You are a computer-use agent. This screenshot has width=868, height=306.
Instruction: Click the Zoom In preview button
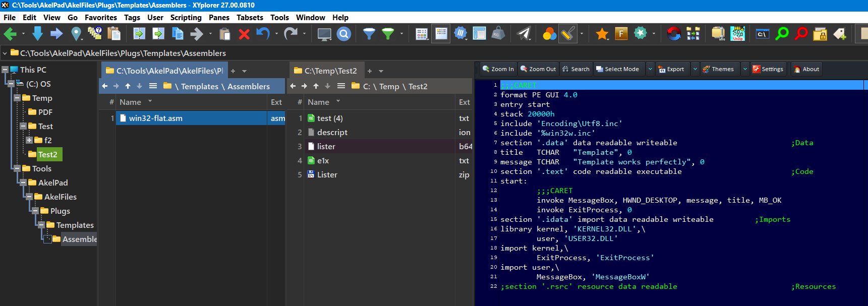pyautogui.click(x=498, y=69)
